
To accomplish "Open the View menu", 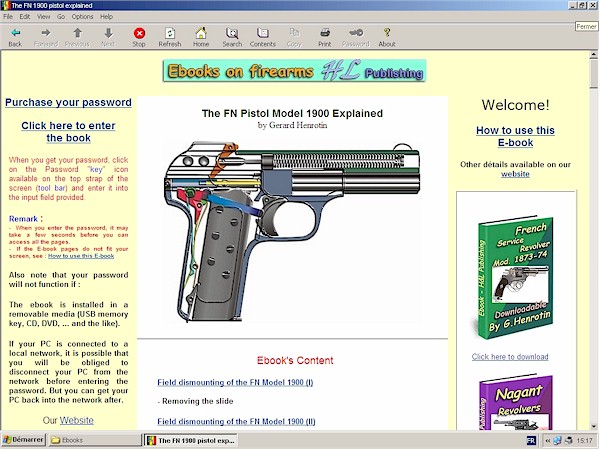I will [43, 16].
